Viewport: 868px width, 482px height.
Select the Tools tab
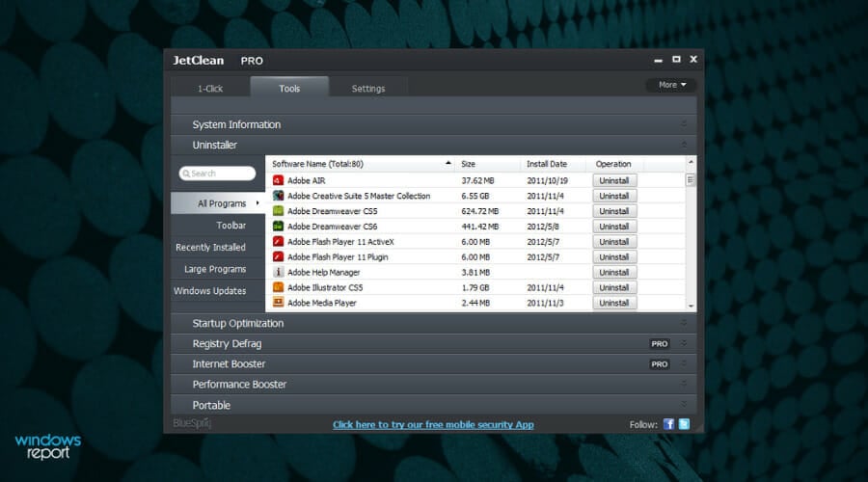pyautogui.click(x=289, y=88)
